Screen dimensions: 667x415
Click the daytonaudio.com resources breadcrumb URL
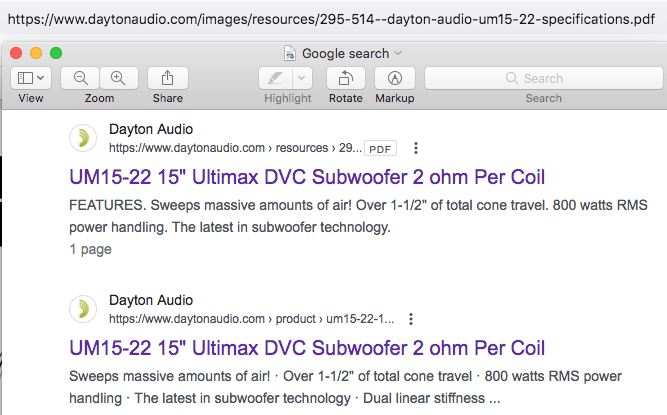[x=235, y=148]
